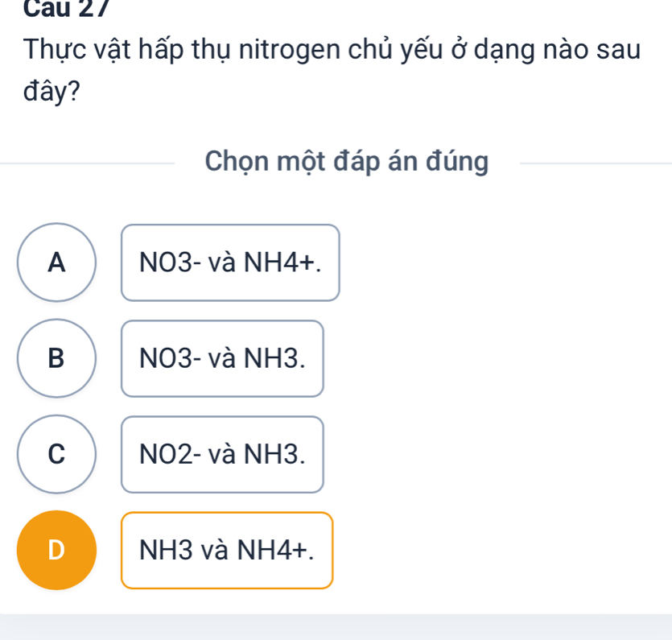Screen dimensions: 672x640
Task: Choose the answer box "NO3- và NH3."
Action: click(x=222, y=358)
